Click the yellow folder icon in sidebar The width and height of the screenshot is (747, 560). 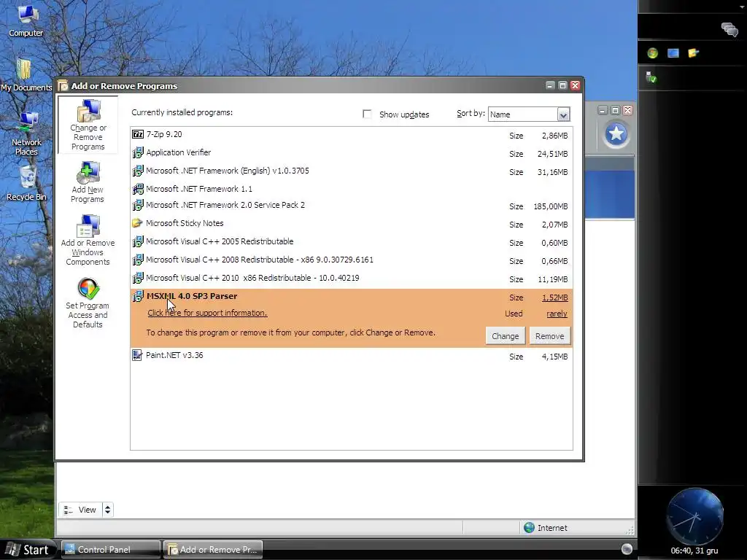tap(693, 52)
